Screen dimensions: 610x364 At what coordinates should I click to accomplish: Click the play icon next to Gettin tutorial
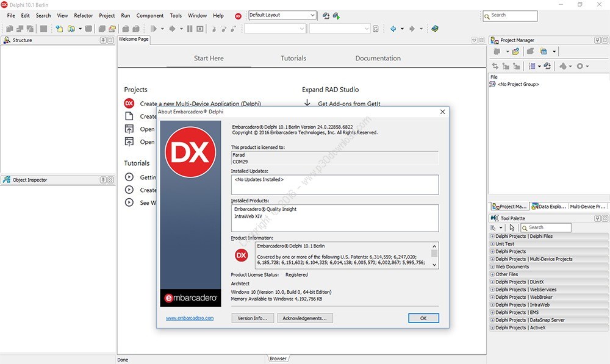(129, 177)
